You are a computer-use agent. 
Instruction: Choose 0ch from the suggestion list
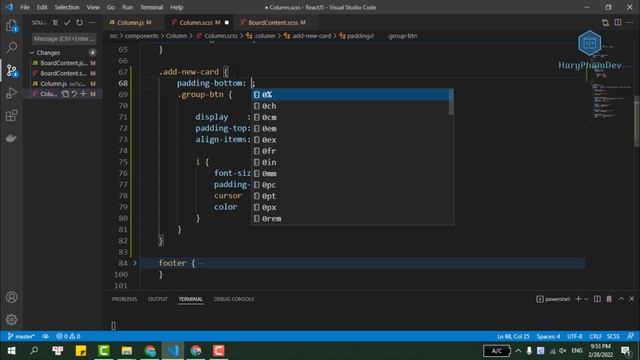[x=351, y=106]
